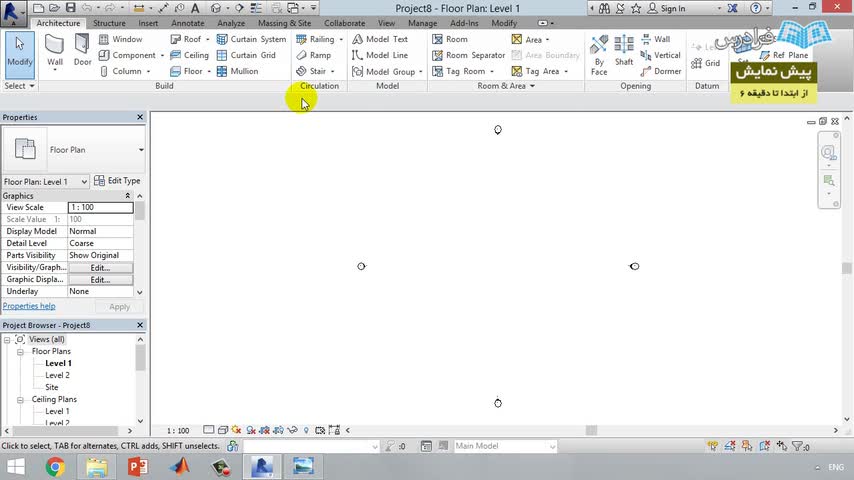Screen dimensions: 854x480
Task: Open the Manage ribbon tab
Action: (422, 23)
